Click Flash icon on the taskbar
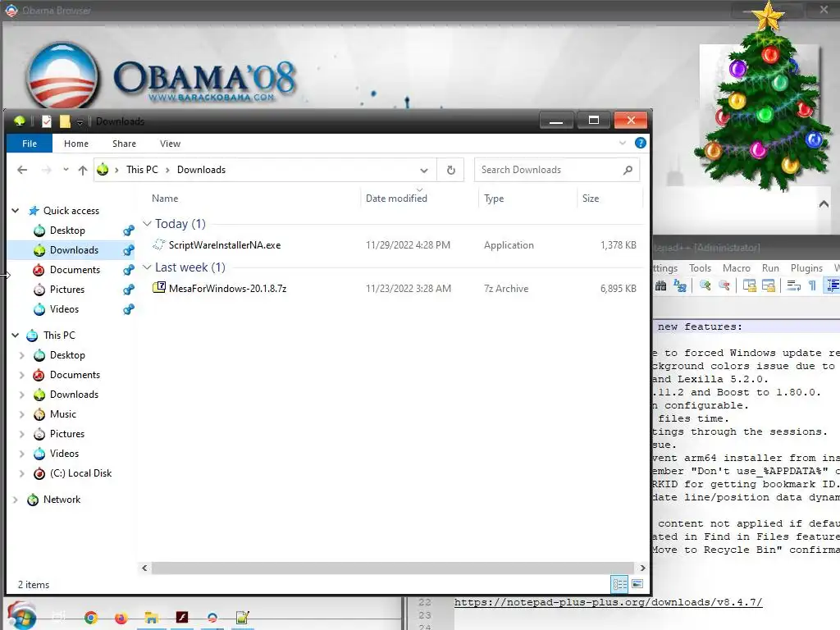 (182, 618)
